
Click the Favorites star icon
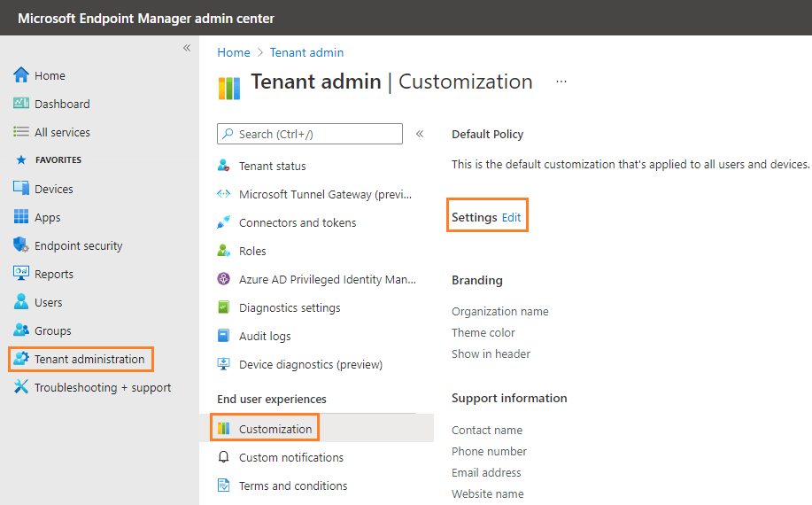click(20, 159)
